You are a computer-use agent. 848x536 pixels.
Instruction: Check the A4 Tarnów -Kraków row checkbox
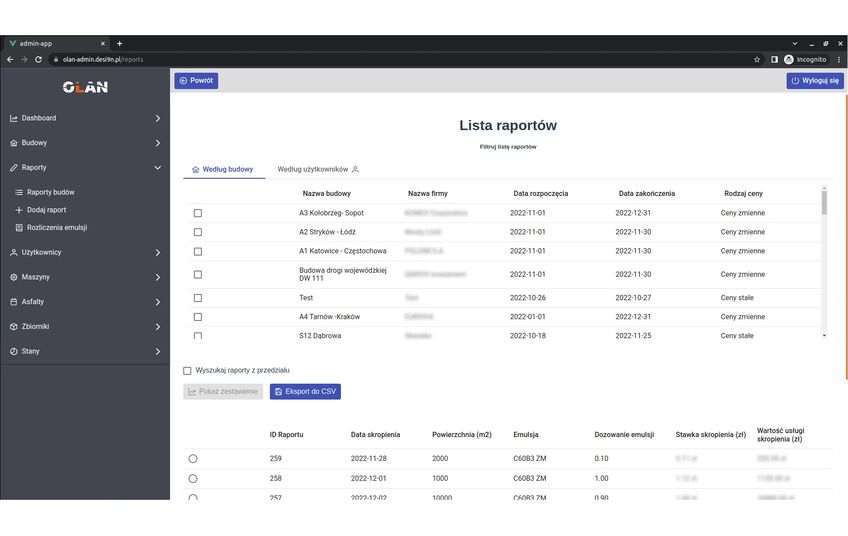pyautogui.click(x=198, y=317)
